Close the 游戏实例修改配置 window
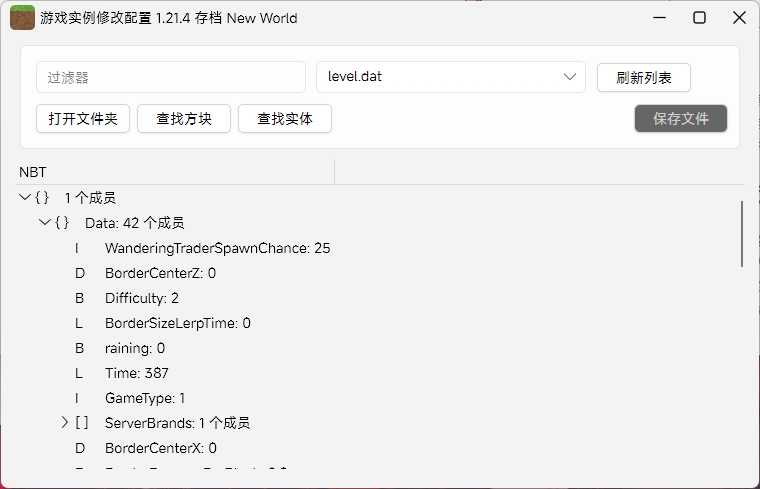This screenshot has width=760, height=489. coord(739,18)
